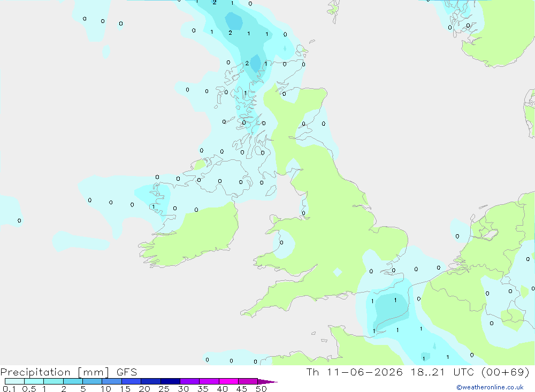Click the 20–25 mm legend color swatch
This screenshot has width=535, height=392.
tap(151, 381)
